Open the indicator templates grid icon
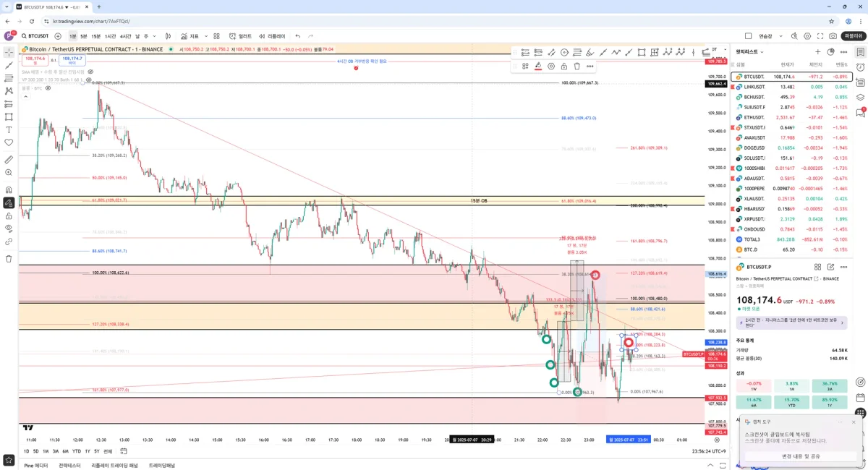 pos(216,36)
